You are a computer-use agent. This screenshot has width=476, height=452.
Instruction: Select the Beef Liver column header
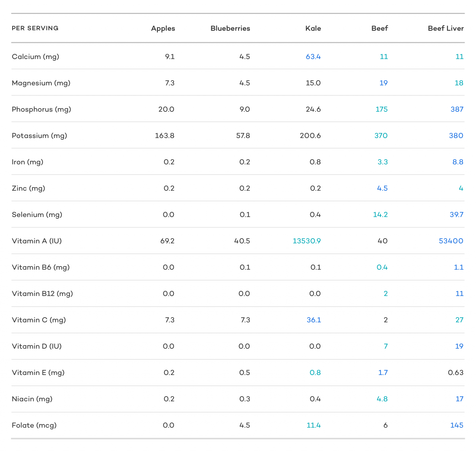[x=446, y=28]
